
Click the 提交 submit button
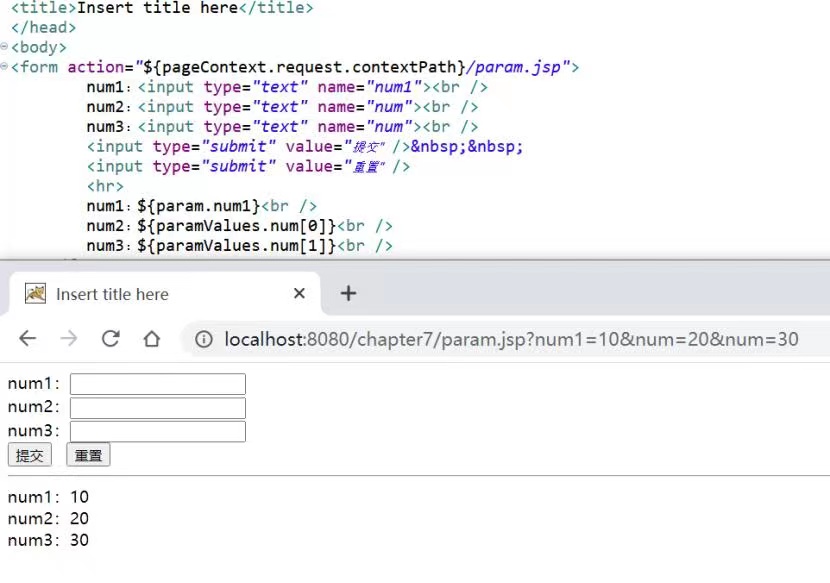click(29, 455)
